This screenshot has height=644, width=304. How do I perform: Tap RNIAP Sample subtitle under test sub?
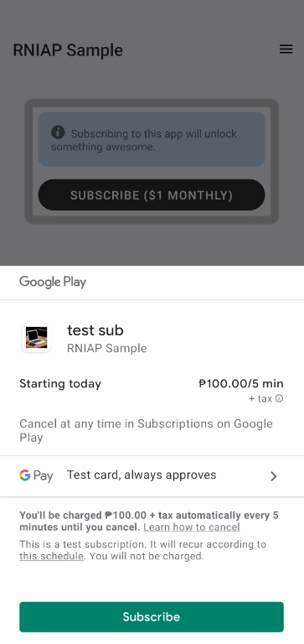pyautogui.click(x=106, y=348)
